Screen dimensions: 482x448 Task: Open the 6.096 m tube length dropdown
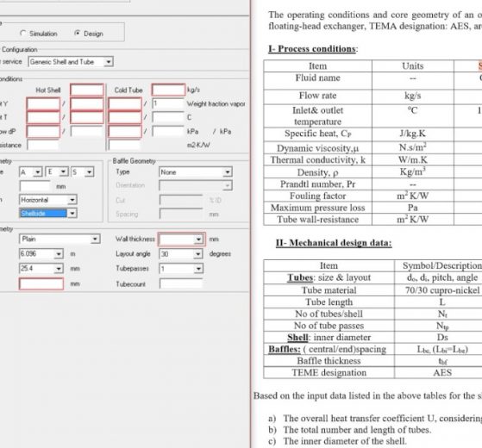[59, 254]
